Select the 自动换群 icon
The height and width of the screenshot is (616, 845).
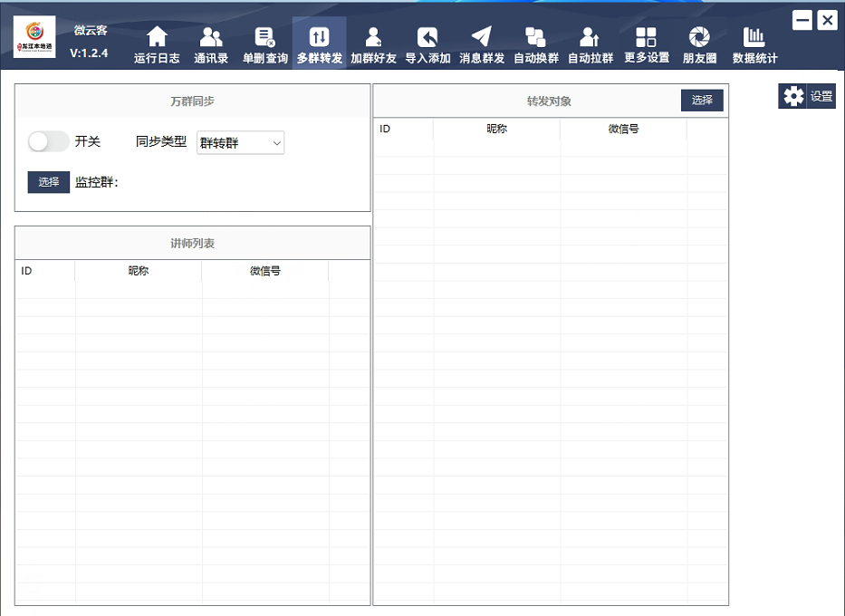pyautogui.click(x=536, y=38)
